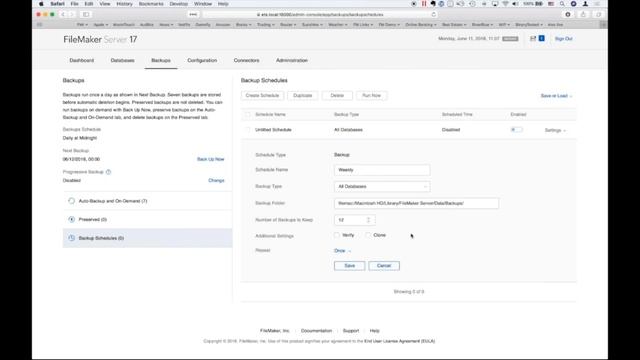The image size is (640, 360).
Task: Toggle the Safari sidebar button
Action: click(x=86, y=14)
